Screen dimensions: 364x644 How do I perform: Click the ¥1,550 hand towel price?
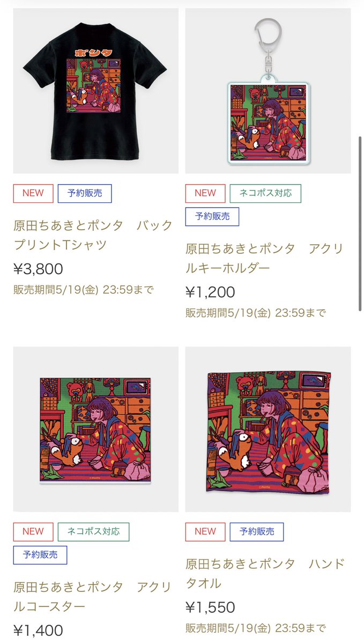click(x=211, y=608)
